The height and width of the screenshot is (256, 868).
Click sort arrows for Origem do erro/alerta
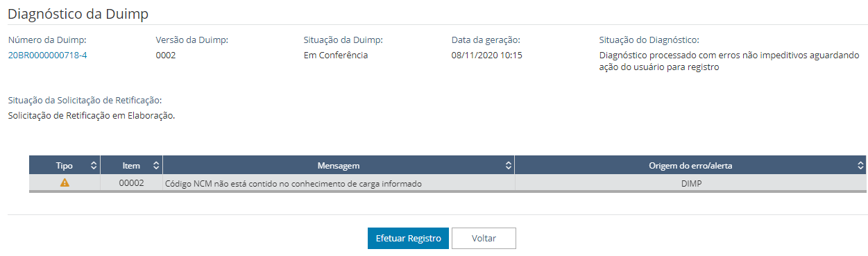click(860, 166)
